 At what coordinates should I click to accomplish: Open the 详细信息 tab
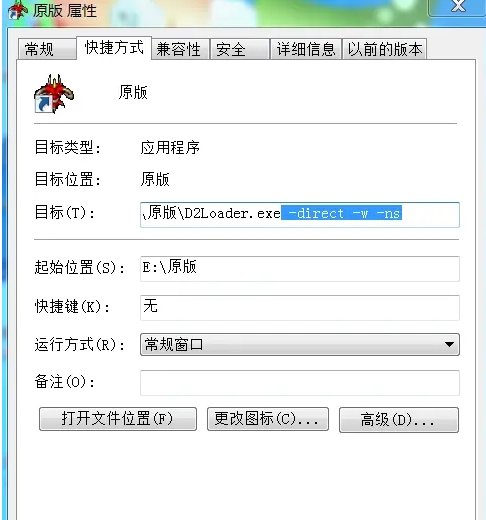[306, 50]
